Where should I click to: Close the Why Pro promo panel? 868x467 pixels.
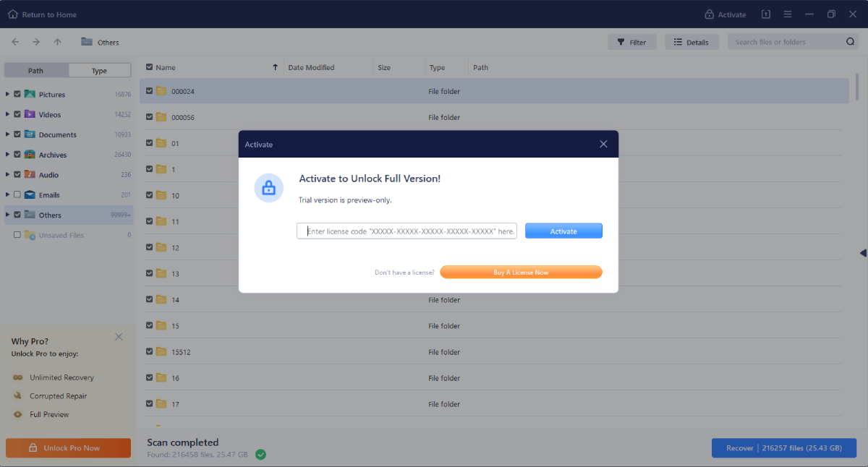(x=119, y=337)
